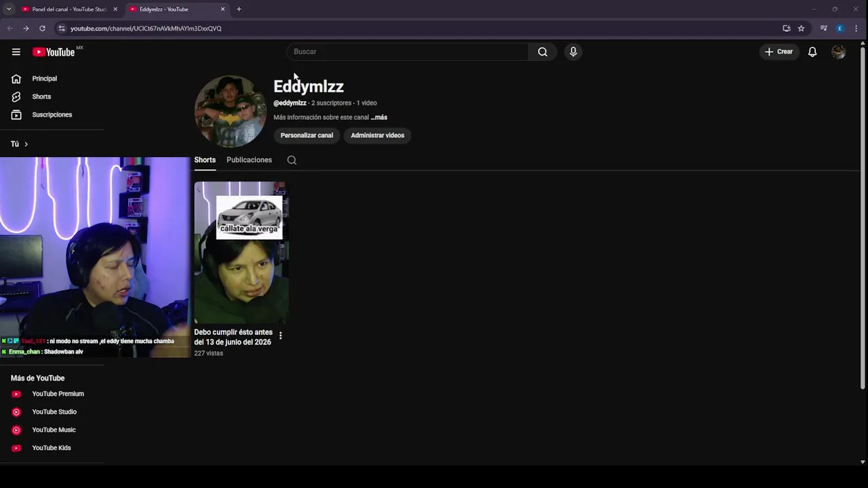Open YouTube Studio link label

tap(54, 412)
